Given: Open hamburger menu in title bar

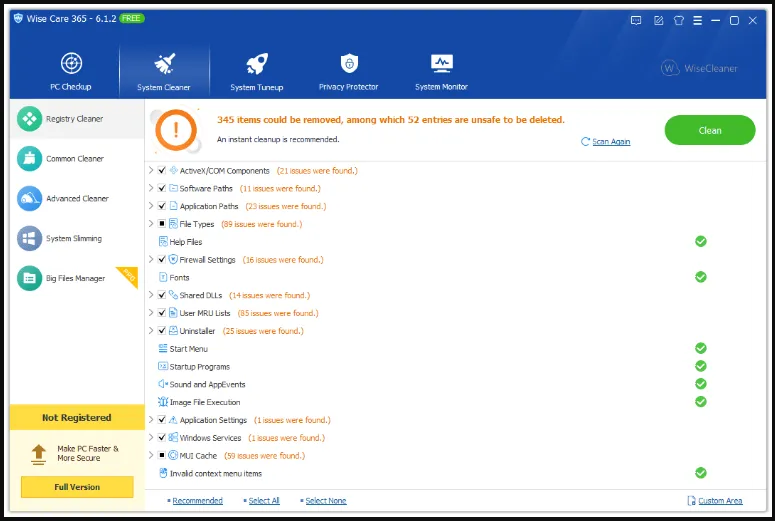Looking at the screenshot, I should pos(697,20).
